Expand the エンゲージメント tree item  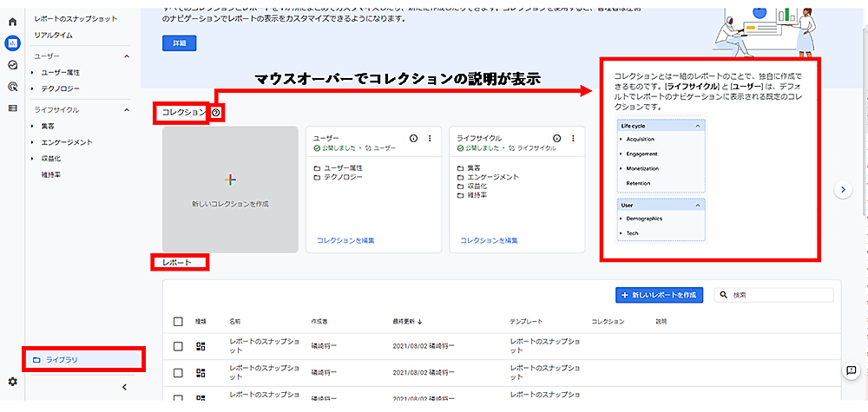click(32, 142)
